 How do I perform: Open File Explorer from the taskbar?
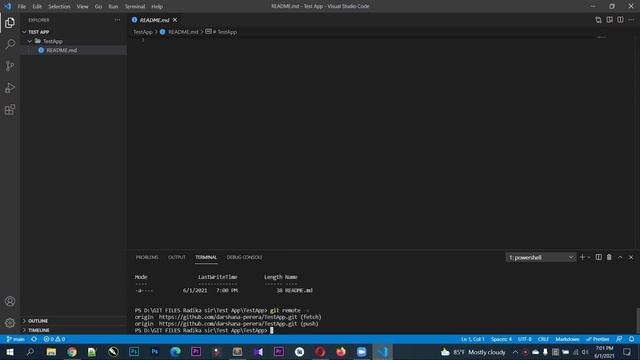(x=51, y=352)
